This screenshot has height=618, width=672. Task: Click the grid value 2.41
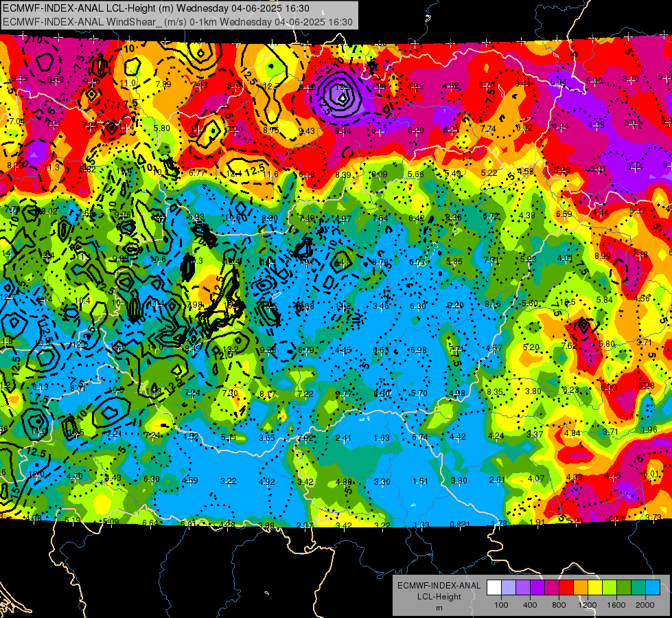[343, 438]
